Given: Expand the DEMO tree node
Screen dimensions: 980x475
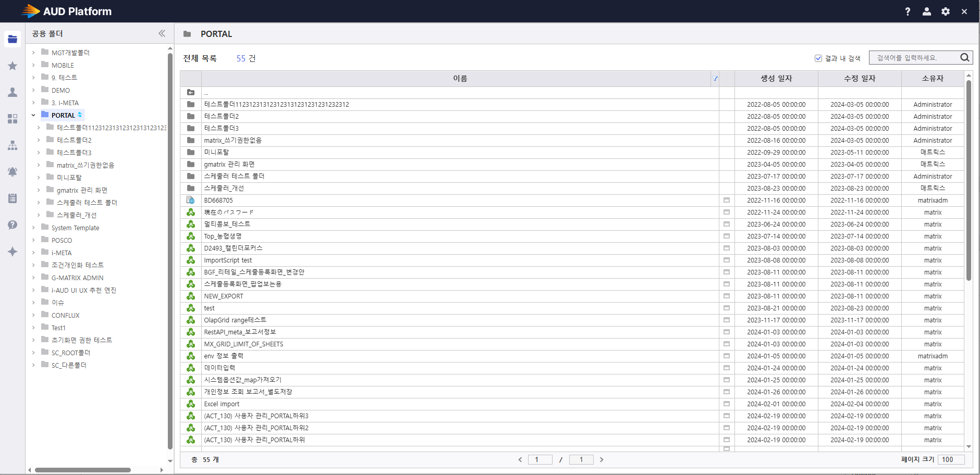Looking at the screenshot, I should click(33, 90).
